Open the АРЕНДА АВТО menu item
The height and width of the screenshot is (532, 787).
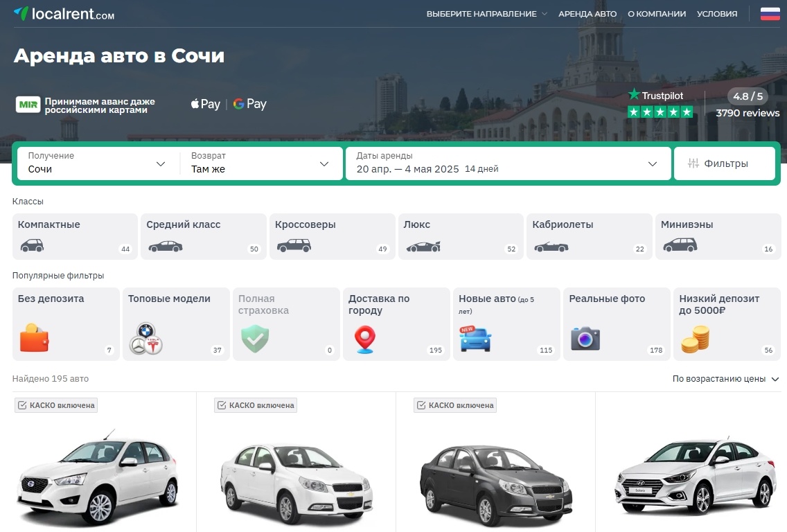pos(587,13)
